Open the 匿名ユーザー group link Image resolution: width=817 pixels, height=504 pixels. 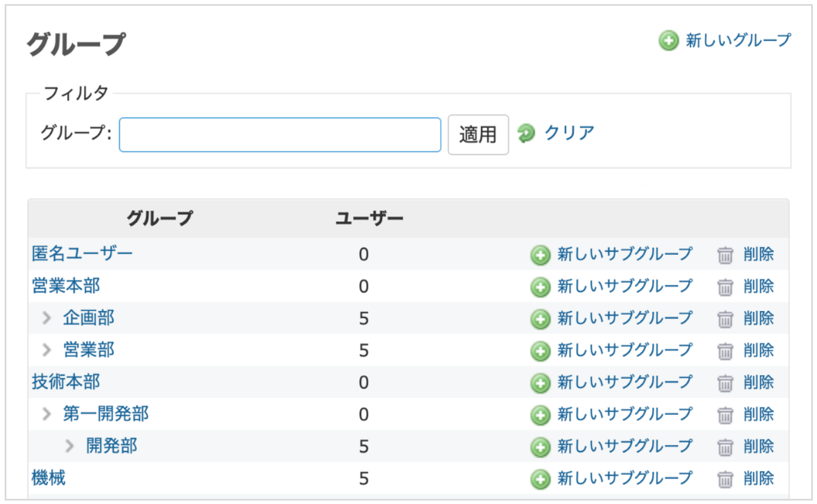(82, 253)
